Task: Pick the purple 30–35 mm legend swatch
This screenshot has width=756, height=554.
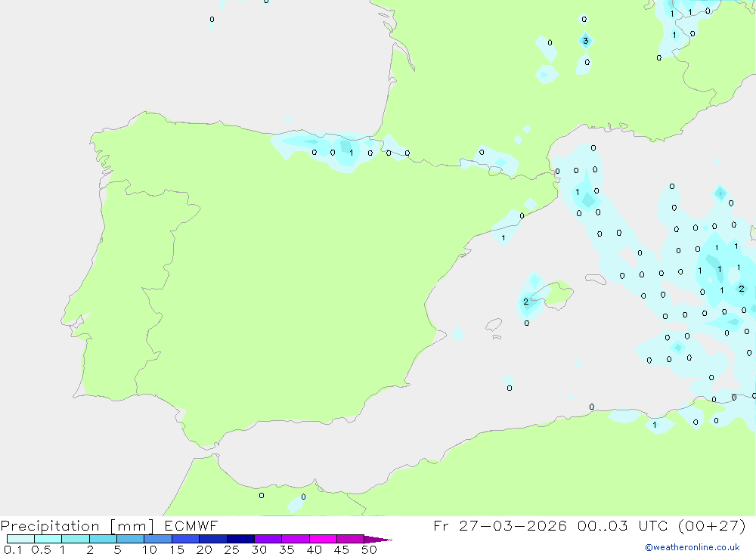Action: coord(268,539)
